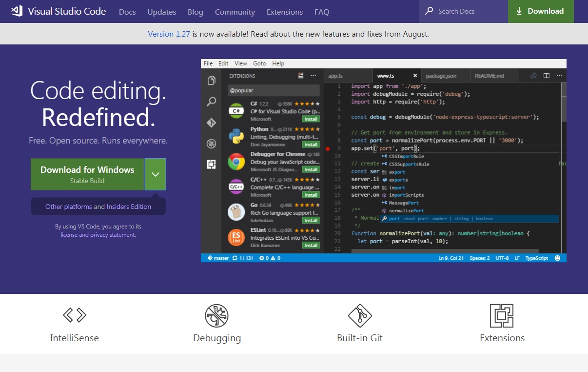
Task: Install the C# extension
Action: [311, 119]
